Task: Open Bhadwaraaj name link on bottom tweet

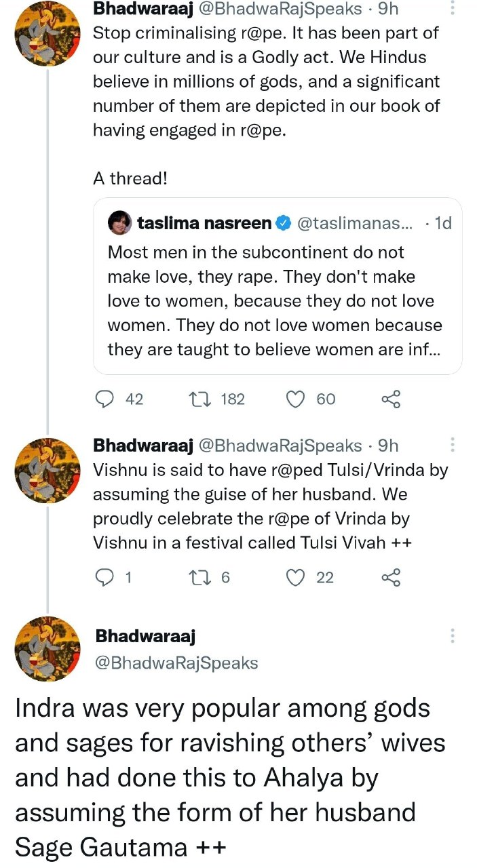Action: coord(145,636)
